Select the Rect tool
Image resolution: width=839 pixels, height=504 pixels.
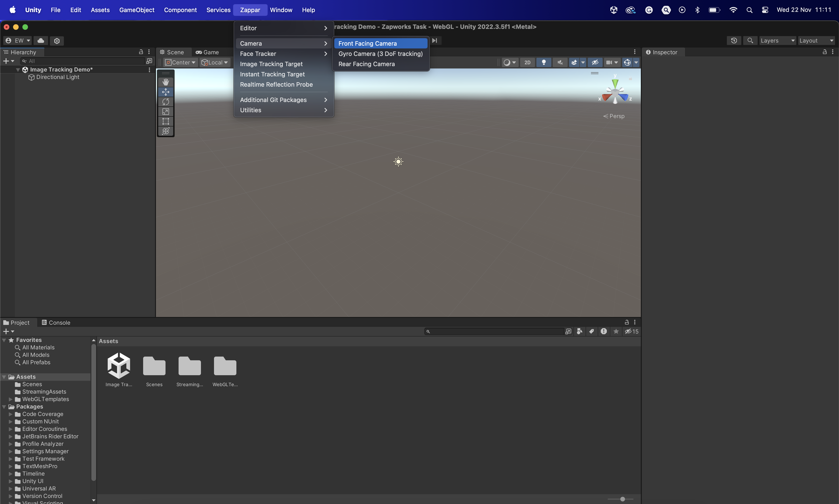[x=166, y=121]
